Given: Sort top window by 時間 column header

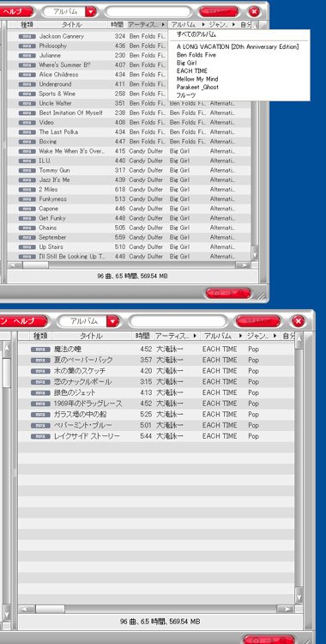Looking at the screenshot, I should pyautogui.click(x=117, y=25).
